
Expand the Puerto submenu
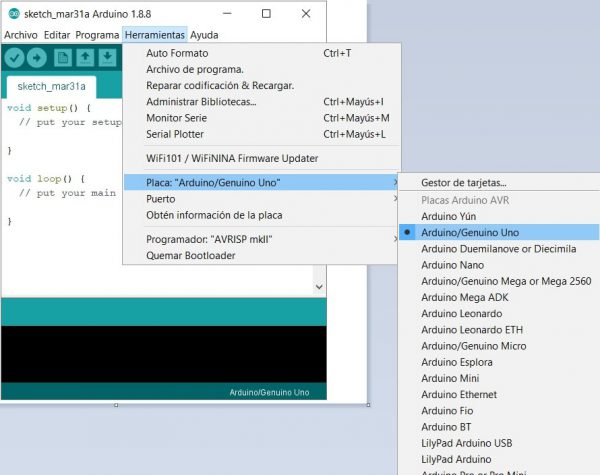click(x=262, y=199)
